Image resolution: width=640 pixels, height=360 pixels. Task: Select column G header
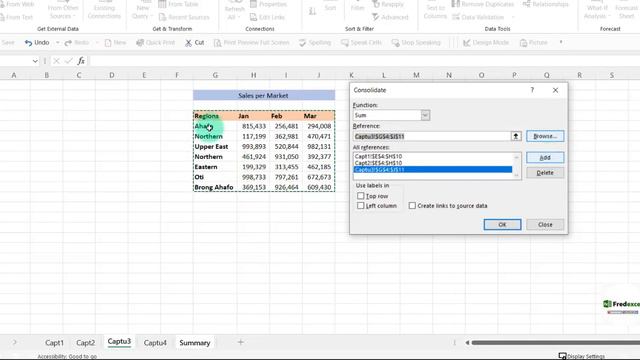click(x=215, y=75)
